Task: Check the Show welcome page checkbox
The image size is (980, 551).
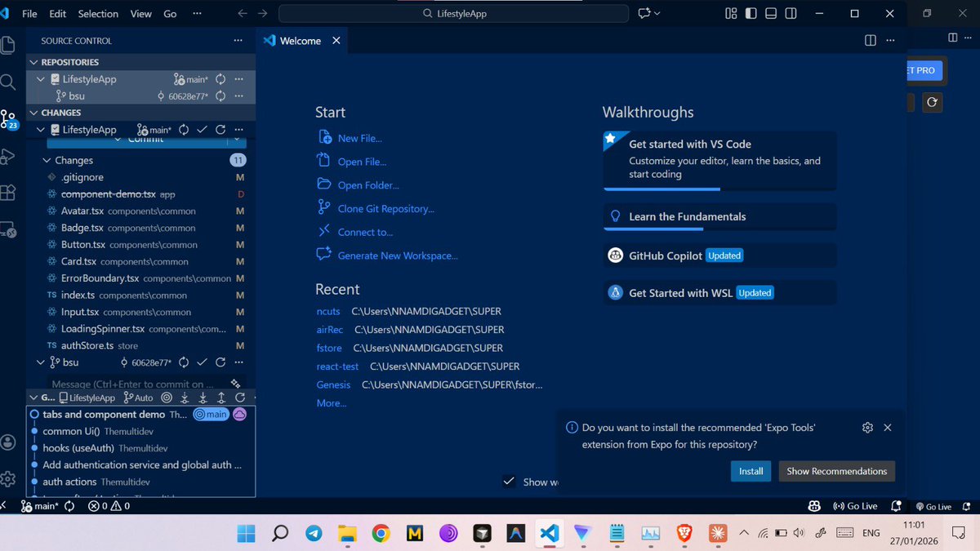Action: pos(509,482)
